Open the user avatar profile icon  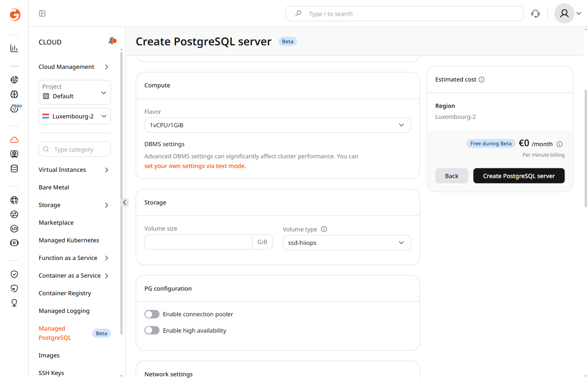564,13
